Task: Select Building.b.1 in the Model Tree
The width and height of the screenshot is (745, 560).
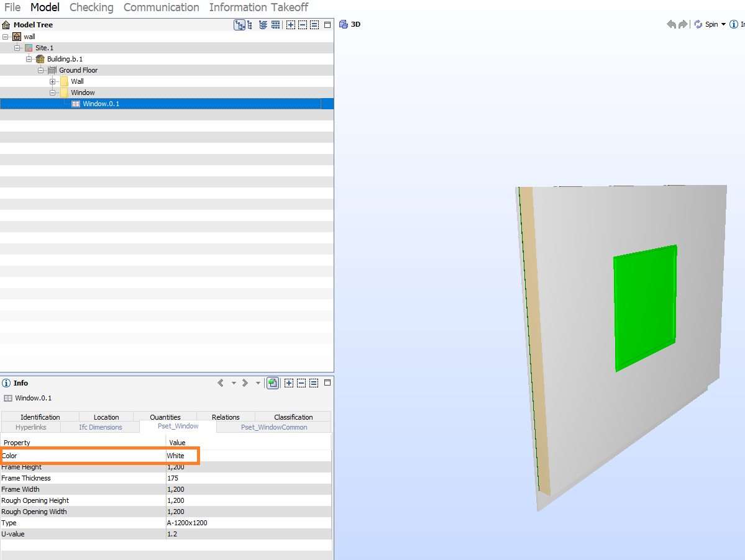Action: 65,59
